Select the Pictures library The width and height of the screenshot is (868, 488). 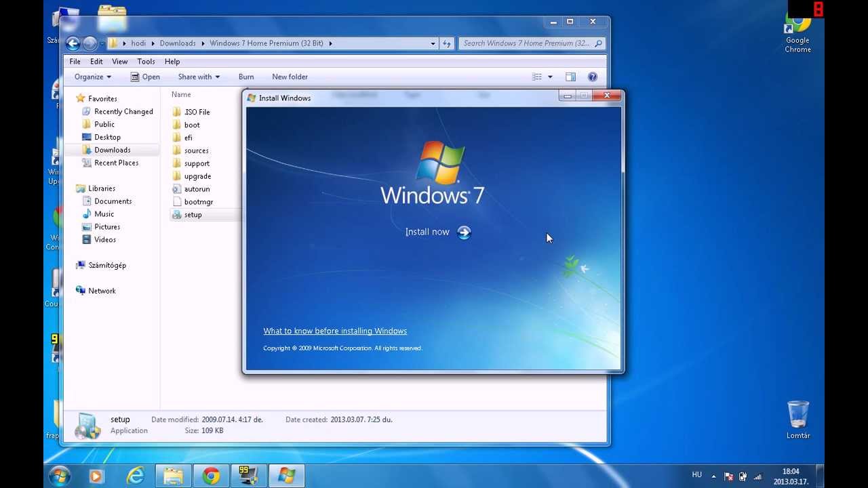[x=107, y=227]
